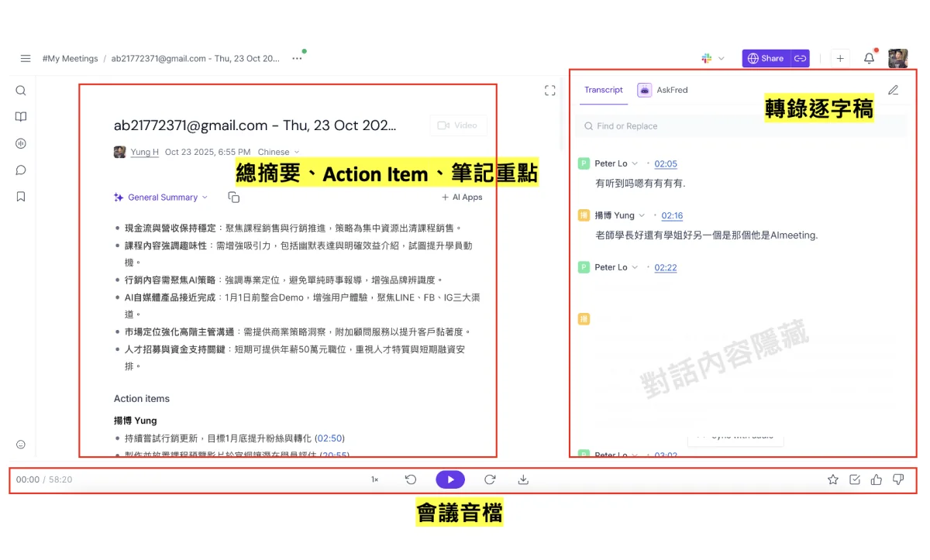
Task: Click the Oct 23 2025, 6:55 PM date
Action: click(207, 152)
